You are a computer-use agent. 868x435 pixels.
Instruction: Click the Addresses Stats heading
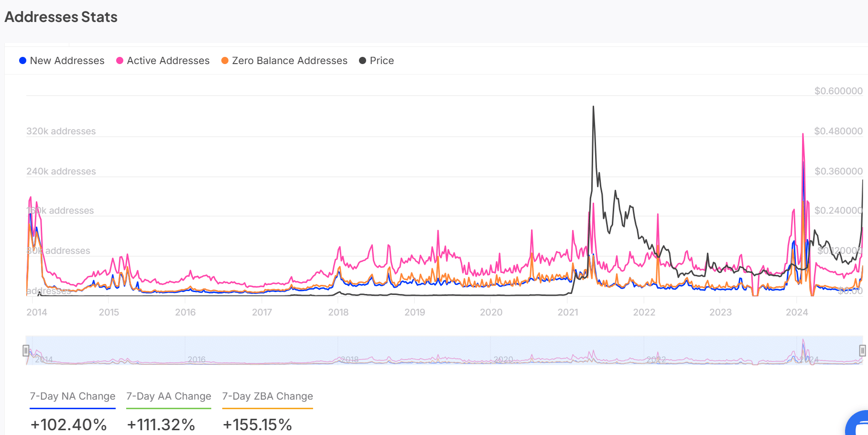[61, 17]
